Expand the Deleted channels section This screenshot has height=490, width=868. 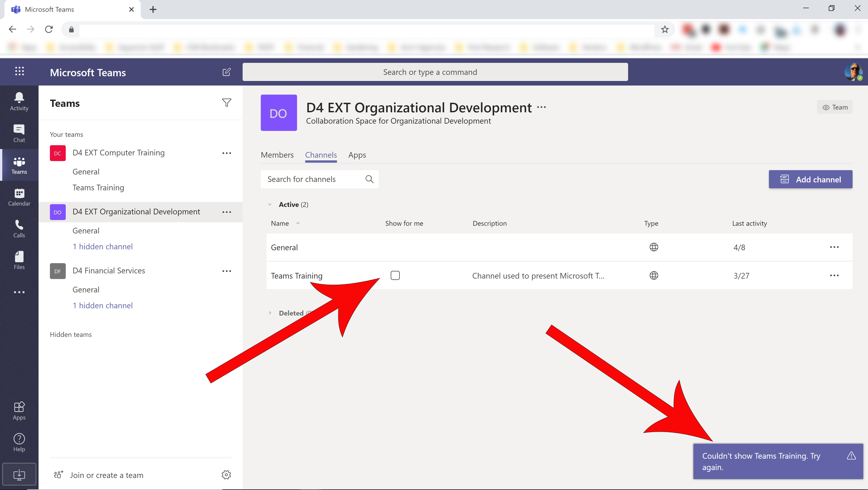click(270, 313)
